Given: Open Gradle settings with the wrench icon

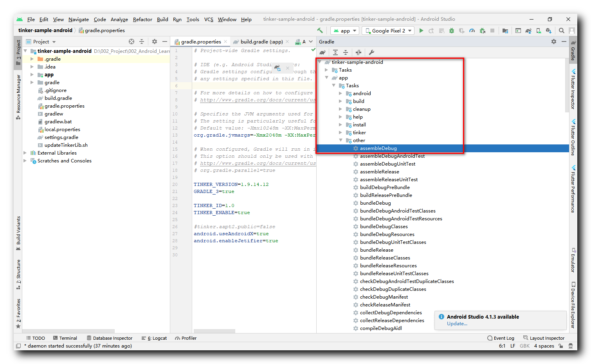Looking at the screenshot, I should 371,52.
